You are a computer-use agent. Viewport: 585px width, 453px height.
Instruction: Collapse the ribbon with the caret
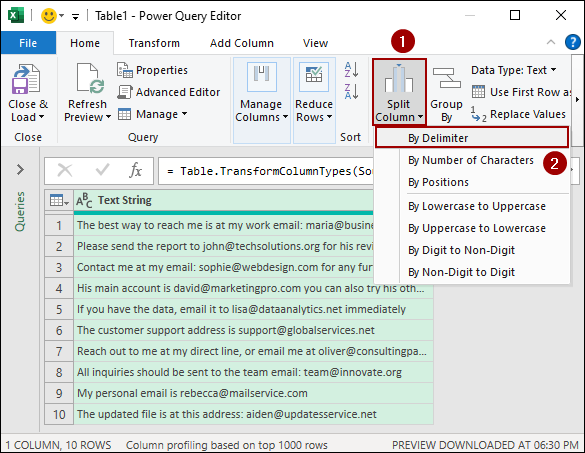pyautogui.click(x=551, y=42)
